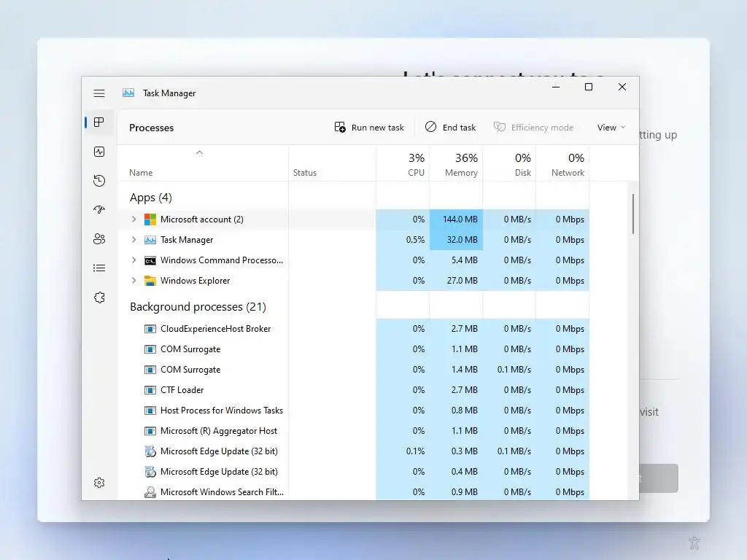The image size is (747, 560).
Task: Select the Microsoft account (2) row
Action: click(x=354, y=219)
